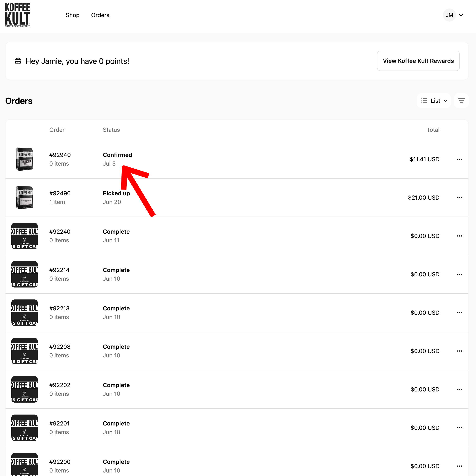476x476 pixels.
Task: Expand the List view dropdown
Action: point(434,101)
